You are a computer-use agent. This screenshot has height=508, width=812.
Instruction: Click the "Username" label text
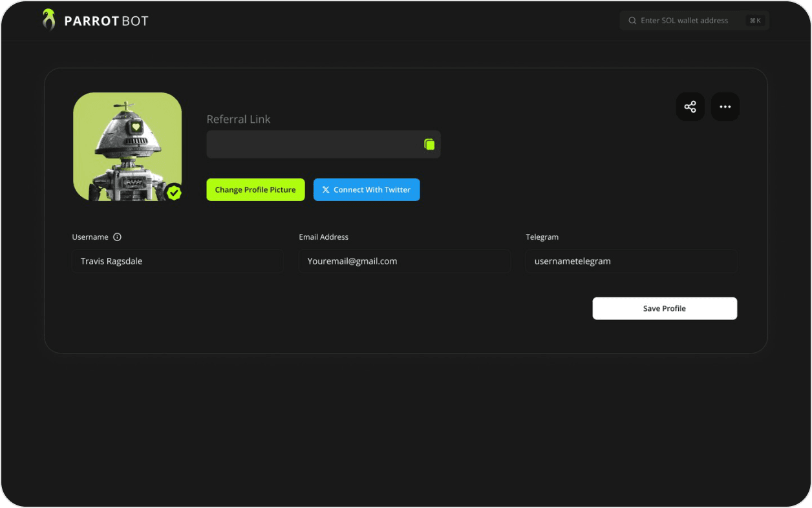pos(91,237)
